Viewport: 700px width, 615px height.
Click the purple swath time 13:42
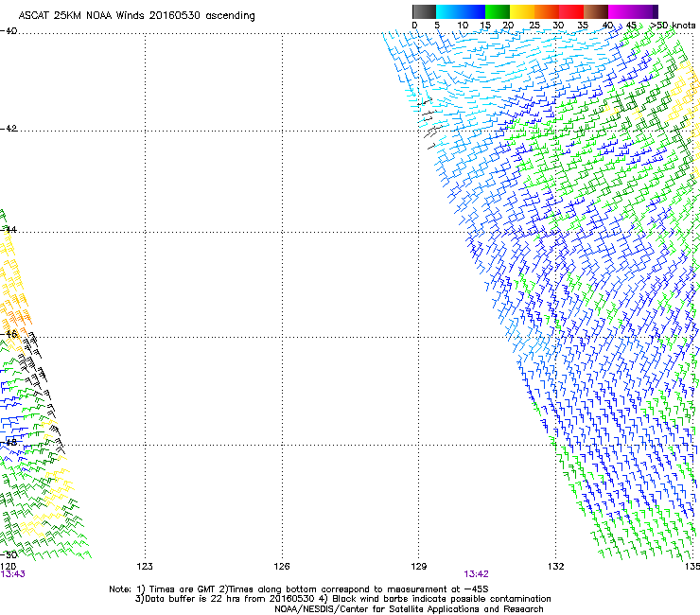coord(477,574)
